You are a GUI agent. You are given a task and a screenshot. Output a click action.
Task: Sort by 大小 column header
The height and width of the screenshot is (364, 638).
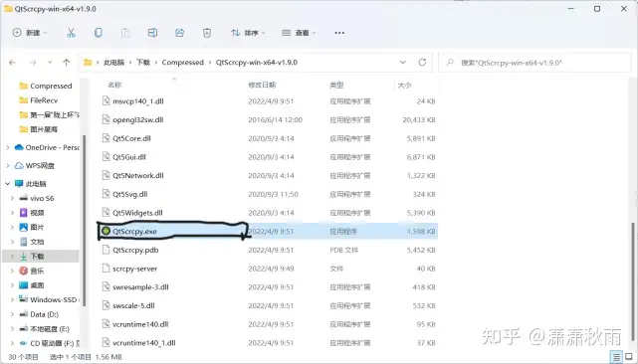[404, 85]
